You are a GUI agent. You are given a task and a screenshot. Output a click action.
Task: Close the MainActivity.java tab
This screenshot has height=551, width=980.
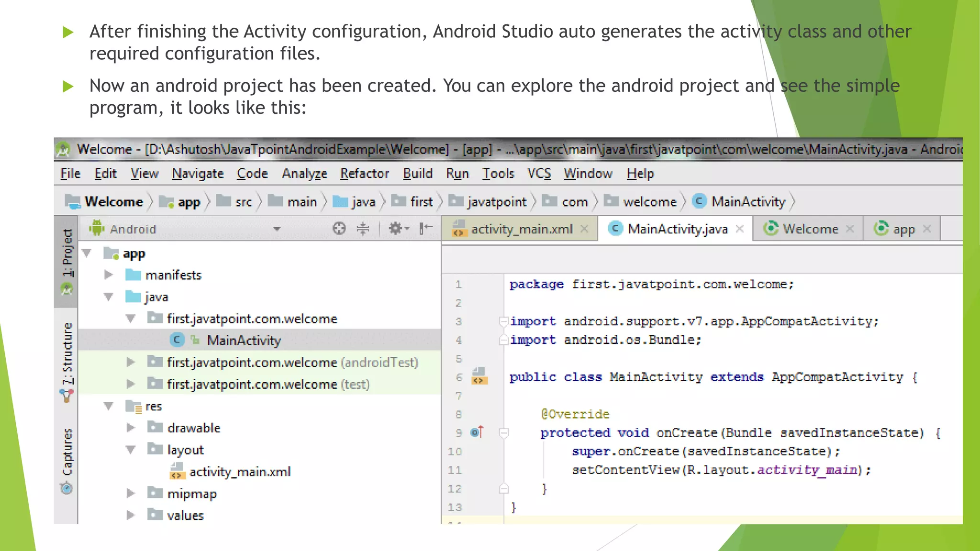point(740,229)
